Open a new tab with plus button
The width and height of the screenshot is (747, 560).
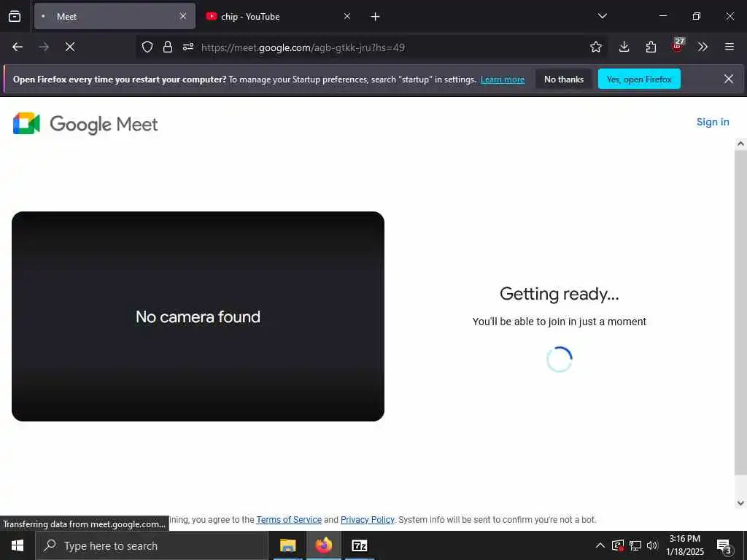coord(376,17)
